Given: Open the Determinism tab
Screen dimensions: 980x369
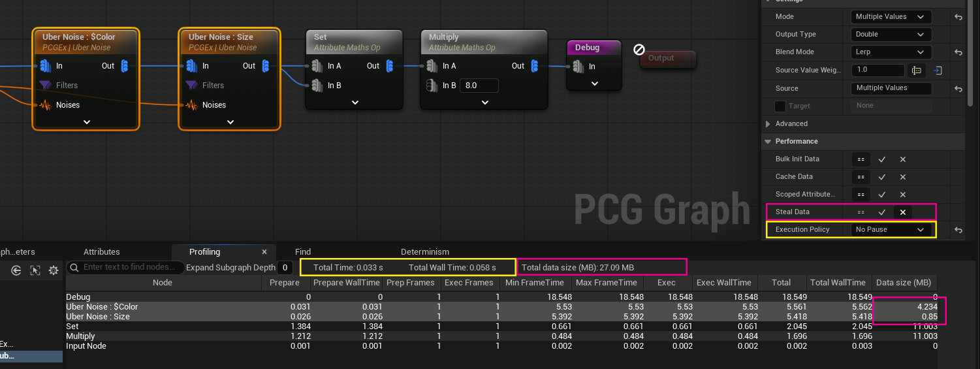Looking at the screenshot, I should (x=424, y=252).
